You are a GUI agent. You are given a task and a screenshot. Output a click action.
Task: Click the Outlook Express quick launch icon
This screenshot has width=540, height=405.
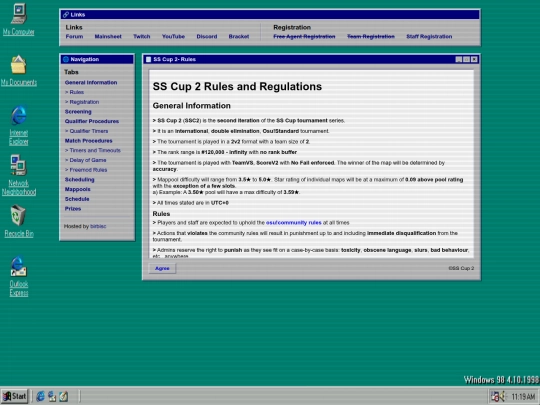[52, 396]
